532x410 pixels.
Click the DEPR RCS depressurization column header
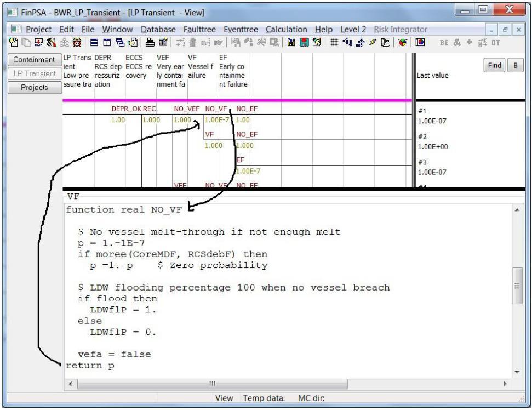(x=109, y=71)
